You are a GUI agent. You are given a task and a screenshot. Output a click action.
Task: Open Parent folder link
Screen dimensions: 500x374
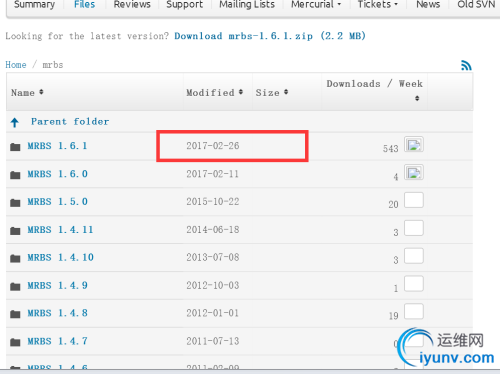(70, 122)
